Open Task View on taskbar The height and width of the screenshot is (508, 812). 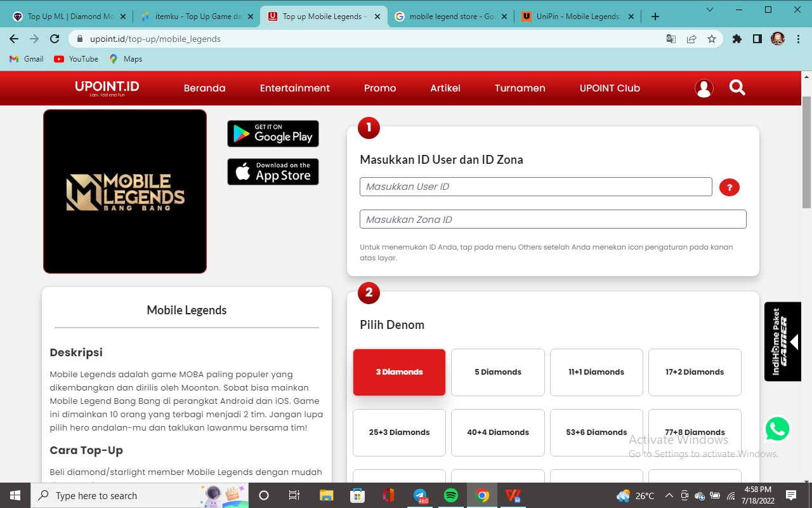click(294, 495)
